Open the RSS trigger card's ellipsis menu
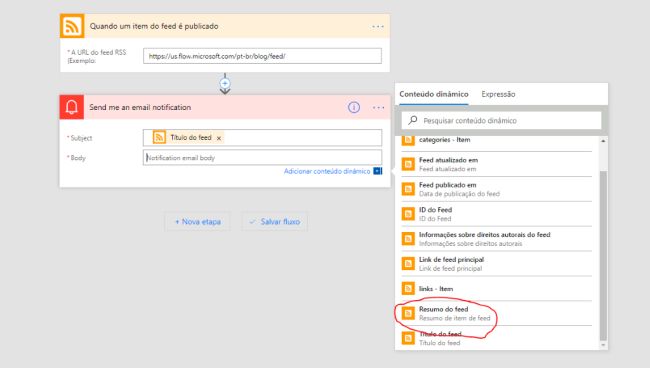The image size is (650, 368). (x=378, y=27)
